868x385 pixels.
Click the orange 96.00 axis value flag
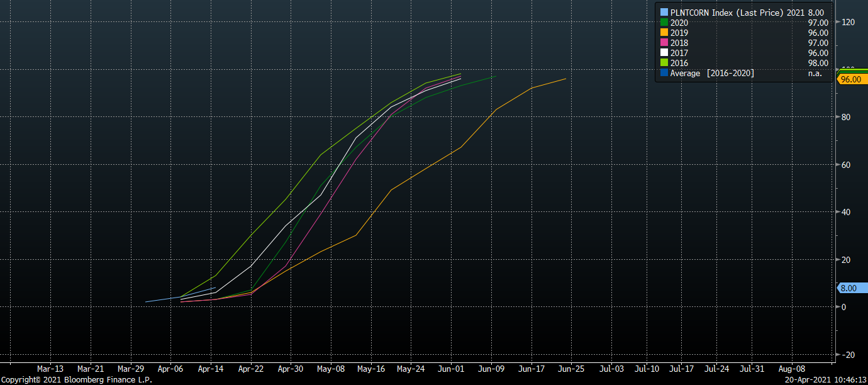coord(852,79)
